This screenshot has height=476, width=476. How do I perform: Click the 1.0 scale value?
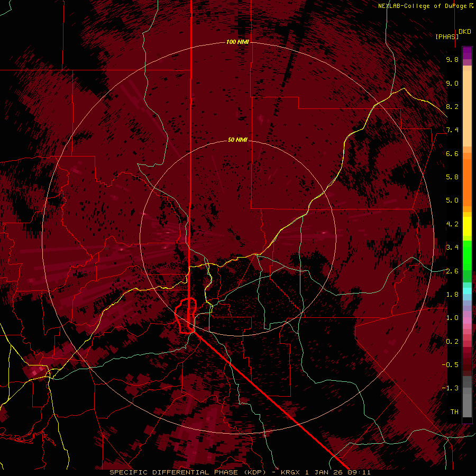point(452,318)
